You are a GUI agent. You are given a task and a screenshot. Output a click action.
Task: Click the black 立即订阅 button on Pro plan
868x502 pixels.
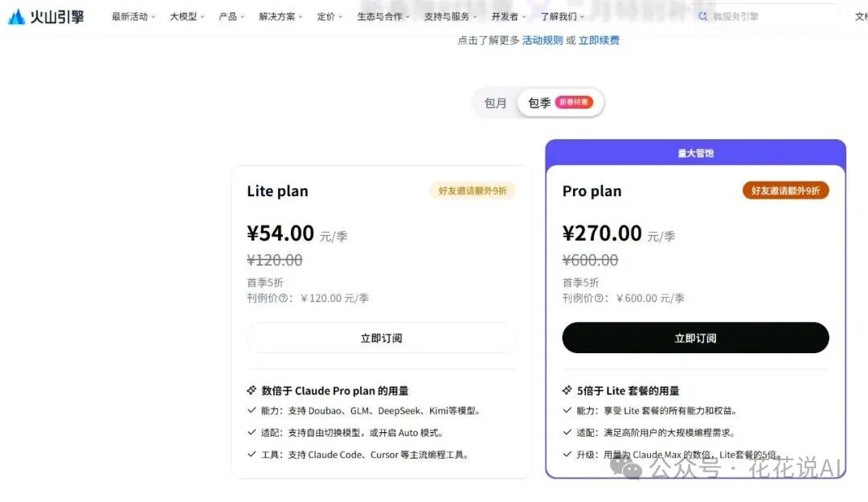(x=695, y=337)
